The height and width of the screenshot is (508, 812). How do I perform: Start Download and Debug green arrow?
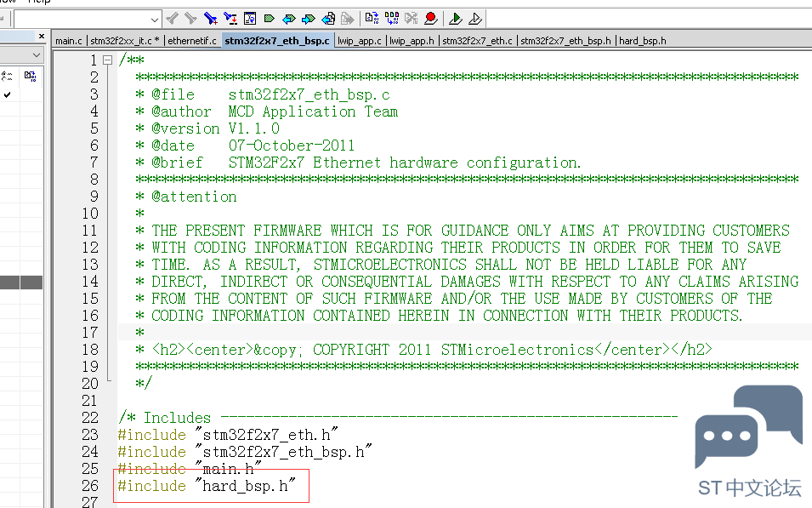tap(455, 20)
